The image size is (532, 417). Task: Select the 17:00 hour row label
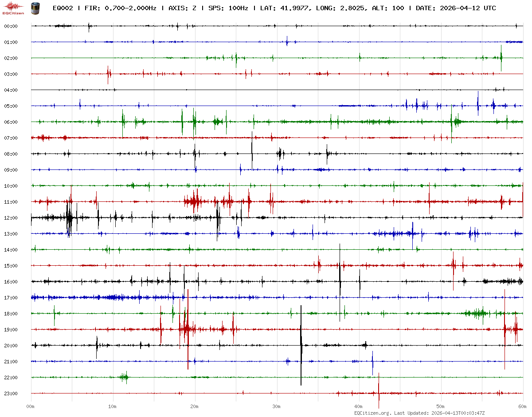(11, 298)
